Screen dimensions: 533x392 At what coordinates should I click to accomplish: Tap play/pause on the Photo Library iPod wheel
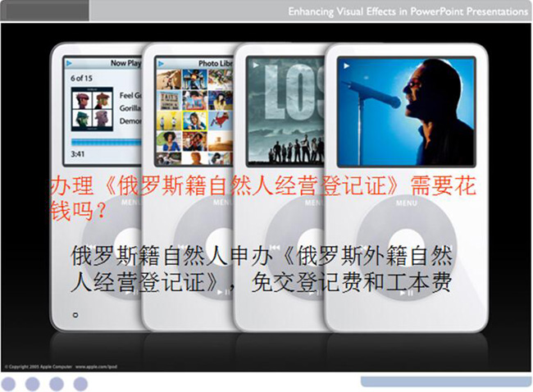click(223, 292)
